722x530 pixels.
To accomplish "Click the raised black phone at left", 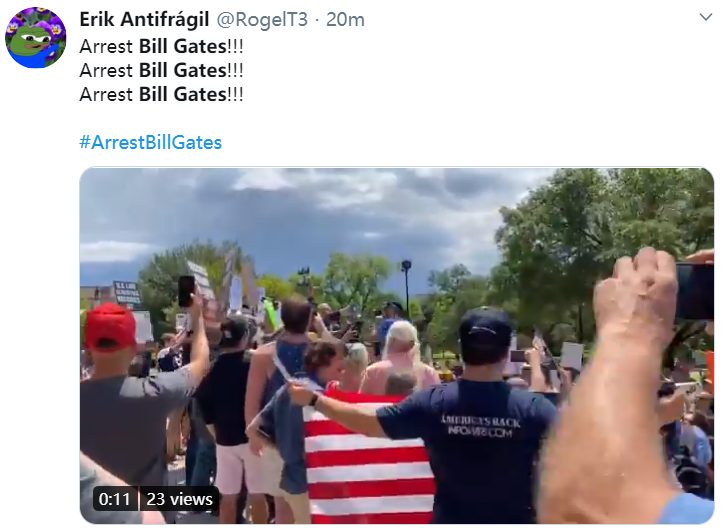I will [186, 291].
